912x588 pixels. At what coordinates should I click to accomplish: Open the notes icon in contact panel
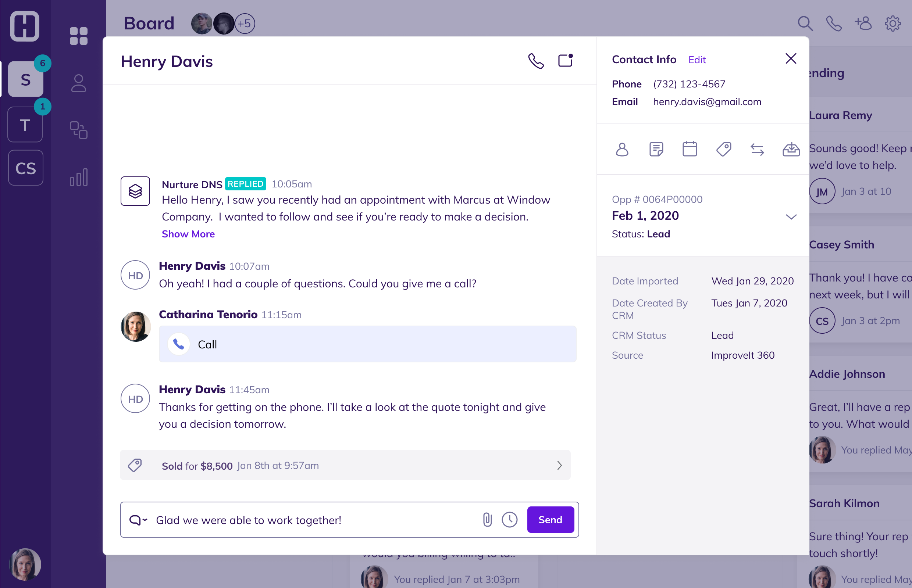[x=656, y=149]
